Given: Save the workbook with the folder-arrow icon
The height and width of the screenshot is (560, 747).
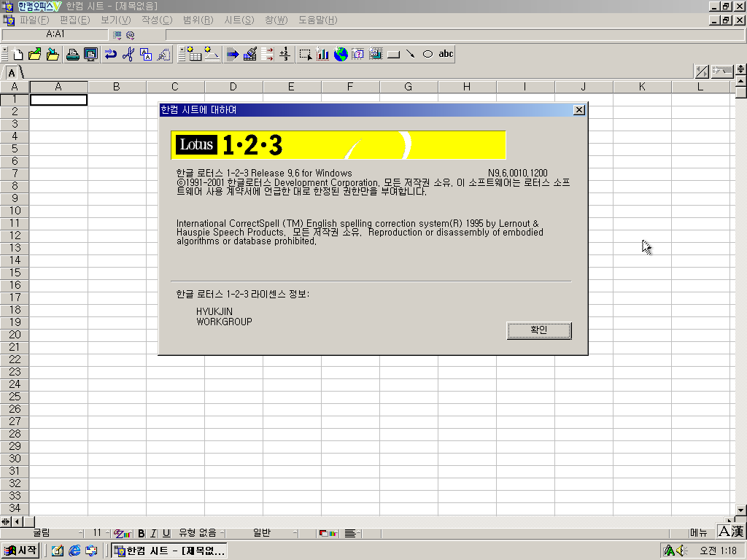Looking at the screenshot, I should pos(53,54).
